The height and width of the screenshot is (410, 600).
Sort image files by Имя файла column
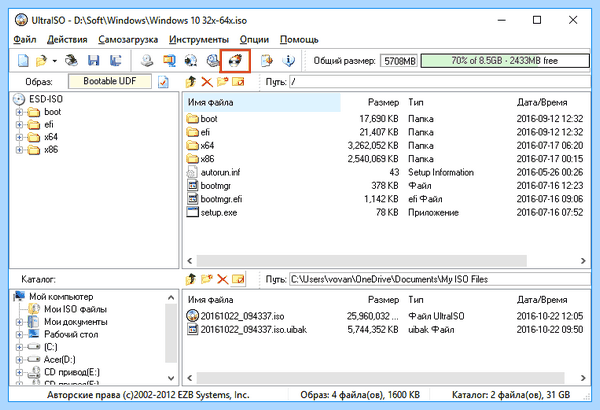coord(262,102)
